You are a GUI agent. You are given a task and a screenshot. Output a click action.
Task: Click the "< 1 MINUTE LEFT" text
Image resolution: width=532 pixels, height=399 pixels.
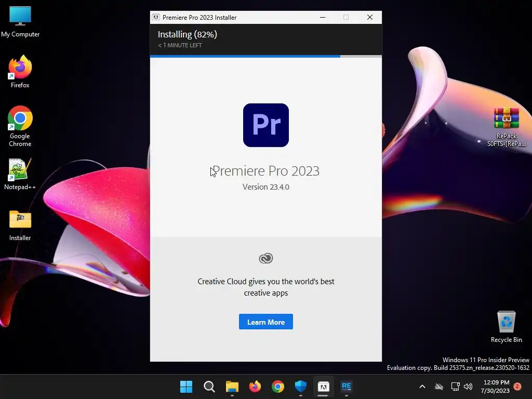(180, 45)
